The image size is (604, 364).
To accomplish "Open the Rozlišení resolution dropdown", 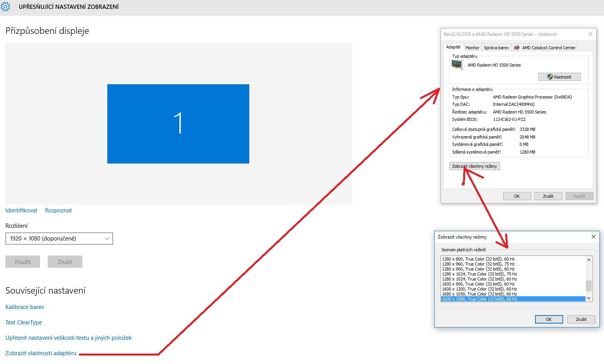I will [x=59, y=239].
